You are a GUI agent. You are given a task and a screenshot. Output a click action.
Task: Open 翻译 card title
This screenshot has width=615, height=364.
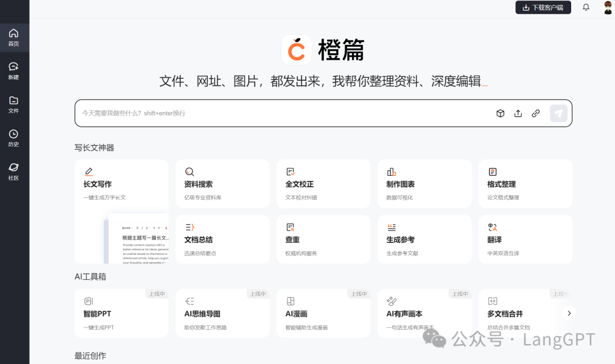pyautogui.click(x=494, y=240)
